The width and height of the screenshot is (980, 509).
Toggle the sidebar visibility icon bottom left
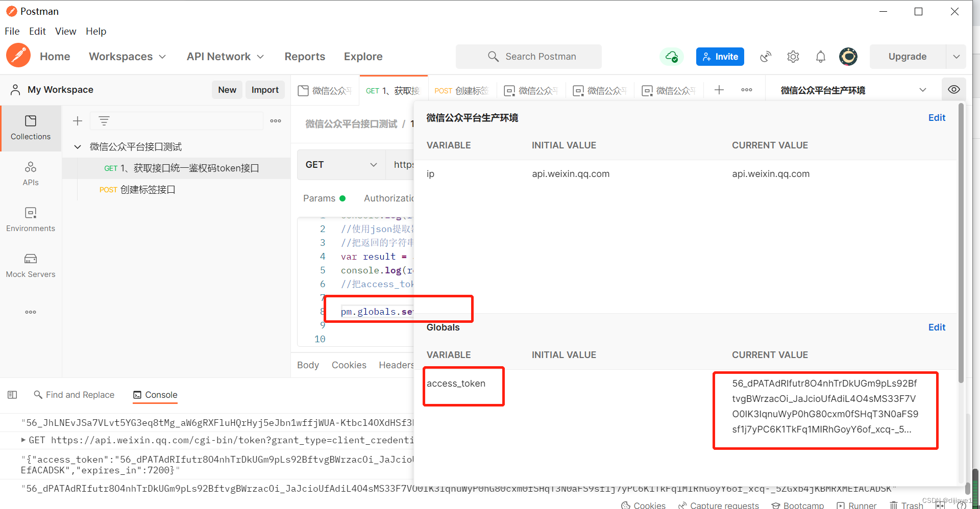[x=12, y=394]
